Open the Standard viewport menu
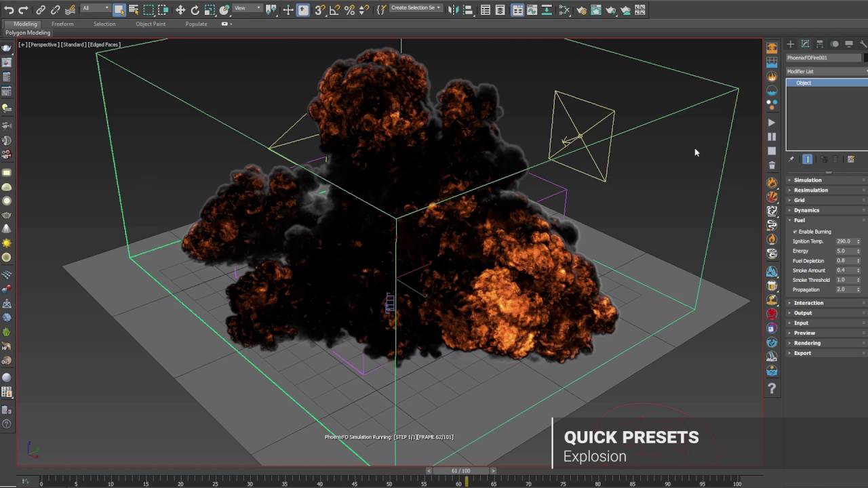This screenshot has width=868, height=488. coord(73,45)
